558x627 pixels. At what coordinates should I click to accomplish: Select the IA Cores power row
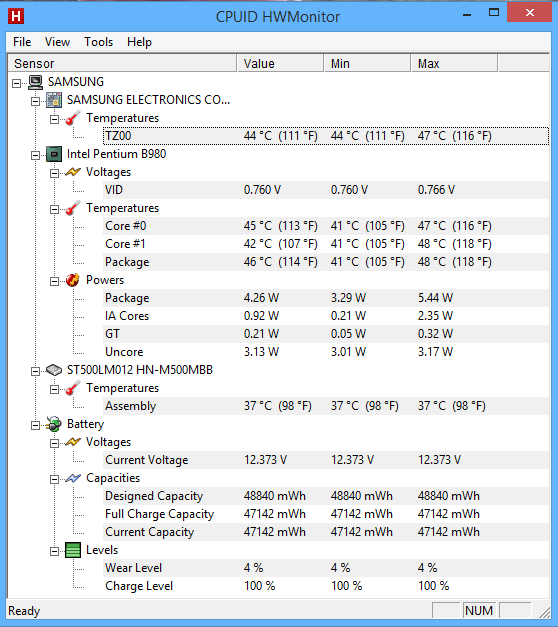click(326, 316)
